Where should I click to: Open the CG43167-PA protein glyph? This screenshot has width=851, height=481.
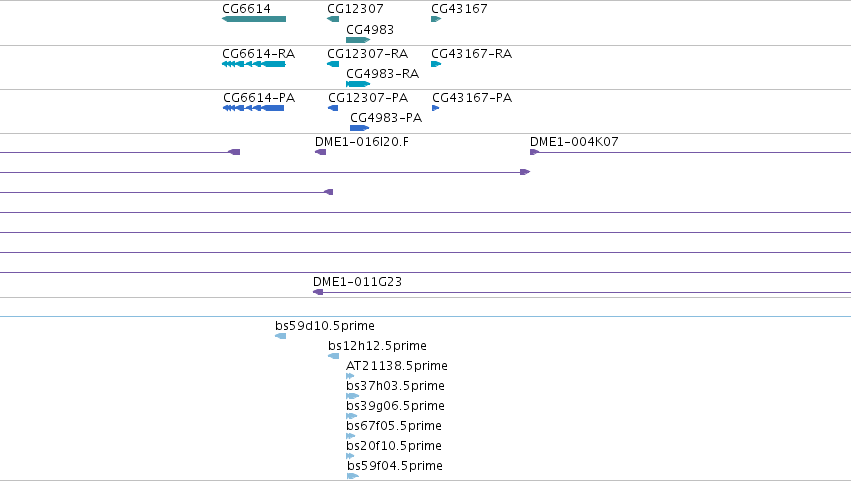[436, 108]
